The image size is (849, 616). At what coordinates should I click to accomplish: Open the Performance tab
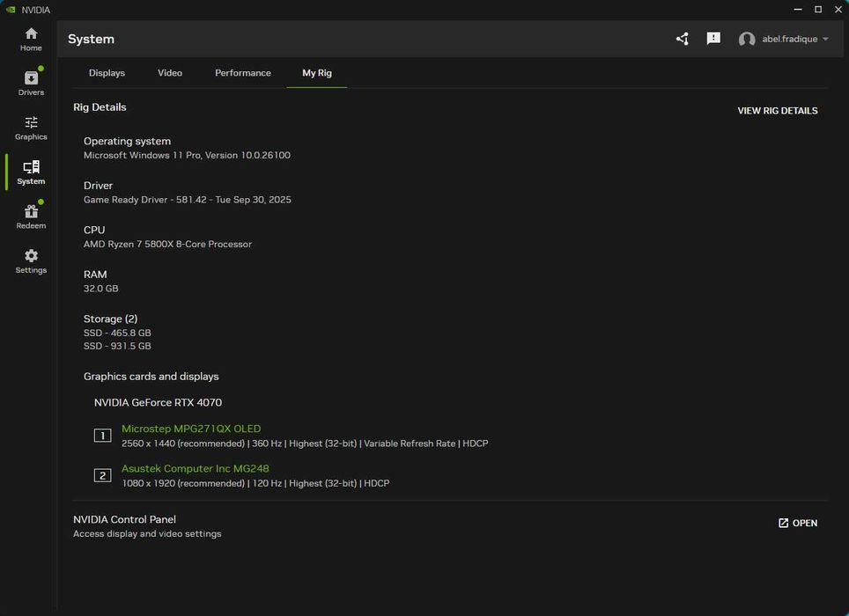pos(243,73)
